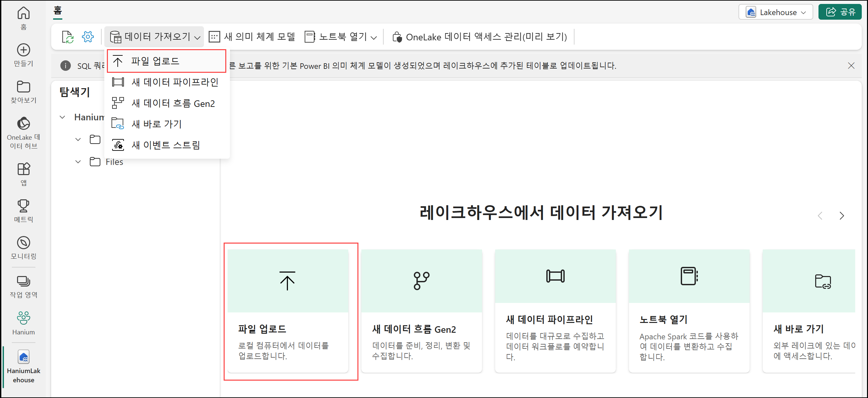Click the 앱 (Apps) sidebar icon
The image size is (868, 398).
[x=23, y=169]
